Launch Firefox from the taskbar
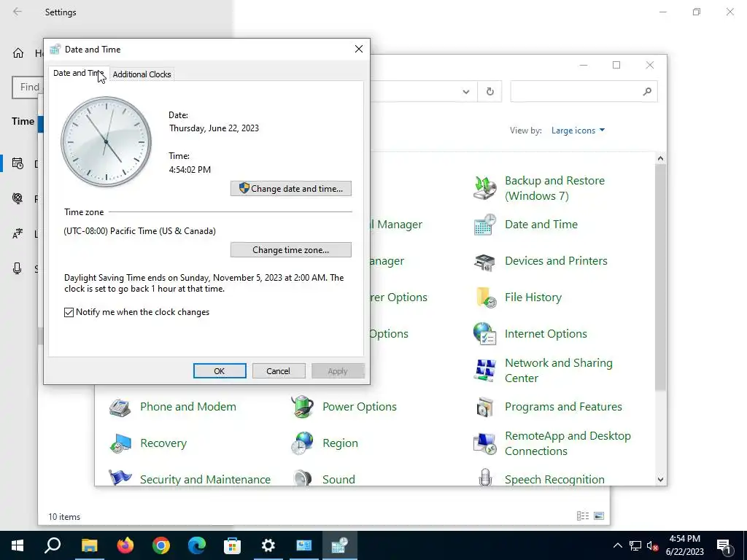Viewport: 747px width, 560px height. point(125,545)
